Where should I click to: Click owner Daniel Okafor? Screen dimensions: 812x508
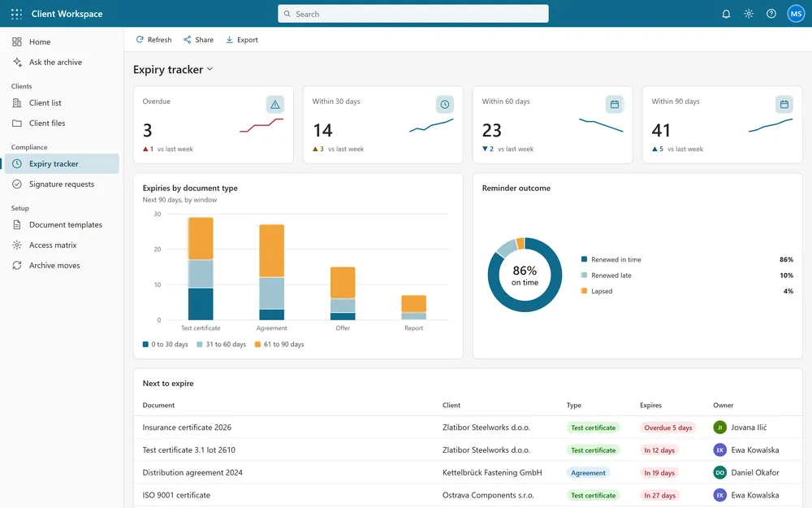pos(746,473)
